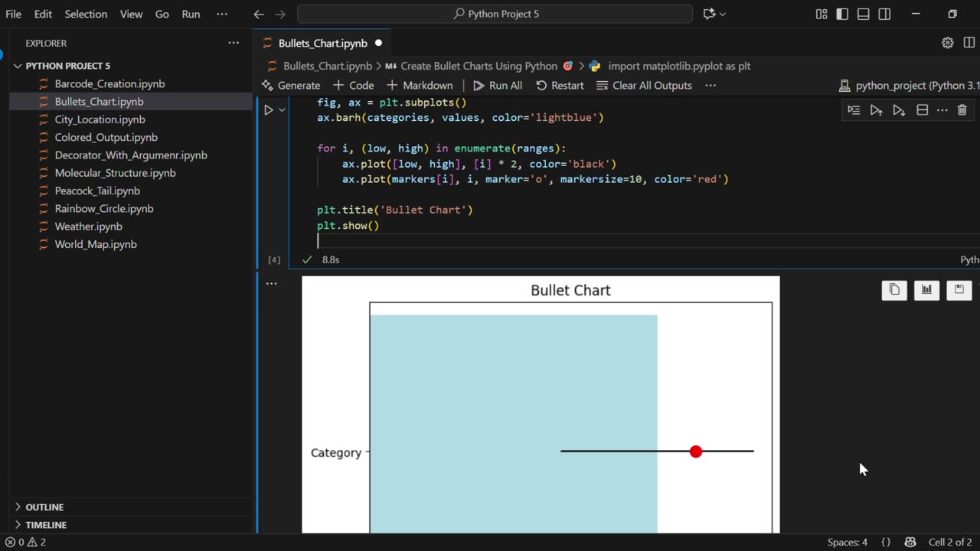Open Decorator_With_Argumenr.ipynb file

pyautogui.click(x=131, y=155)
